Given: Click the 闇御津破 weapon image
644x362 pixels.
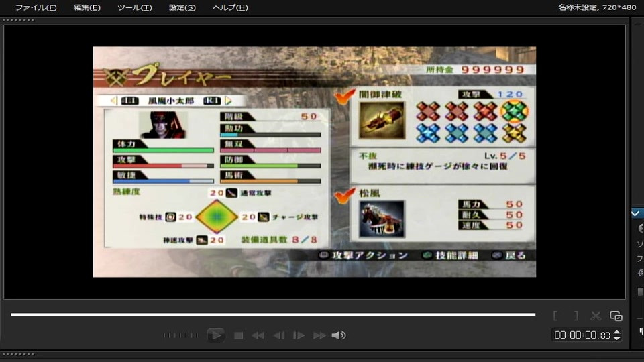Looking at the screenshot, I should [382, 120].
